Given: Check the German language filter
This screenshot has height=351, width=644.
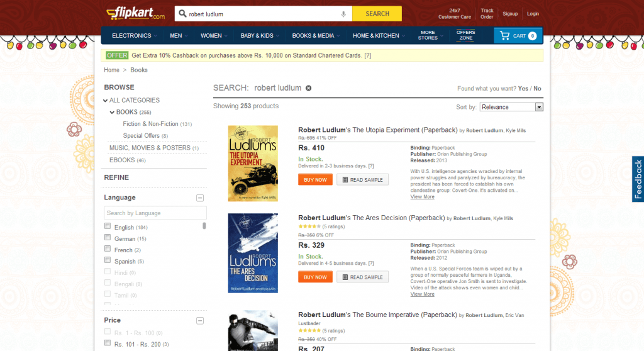Looking at the screenshot, I should click(x=108, y=238).
